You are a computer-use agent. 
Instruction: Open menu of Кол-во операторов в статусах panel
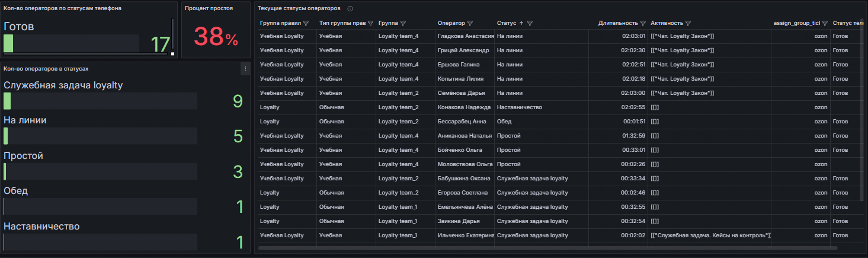point(245,69)
